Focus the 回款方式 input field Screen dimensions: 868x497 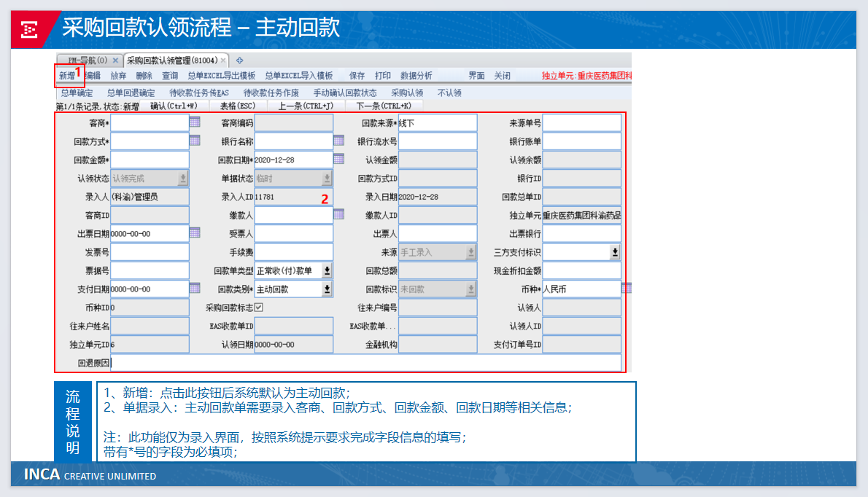pyautogui.click(x=150, y=141)
